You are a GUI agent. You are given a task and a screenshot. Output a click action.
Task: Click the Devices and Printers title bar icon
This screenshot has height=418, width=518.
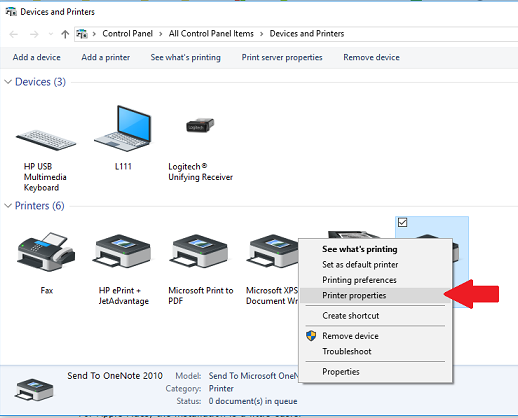pos(11,12)
